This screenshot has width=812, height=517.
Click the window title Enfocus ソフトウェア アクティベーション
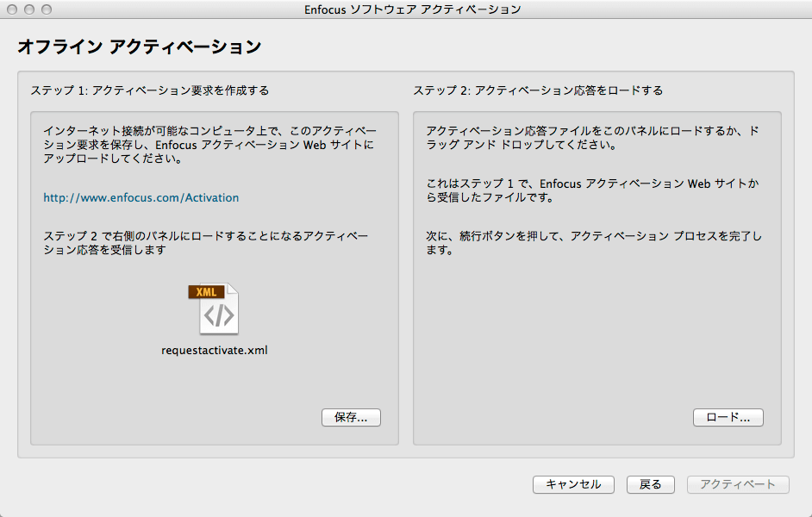point(413,9)
